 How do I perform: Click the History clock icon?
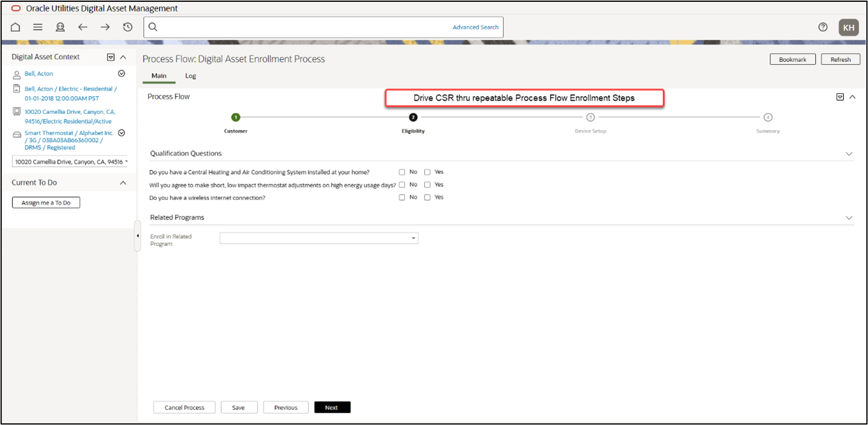[x=128, y=27]
